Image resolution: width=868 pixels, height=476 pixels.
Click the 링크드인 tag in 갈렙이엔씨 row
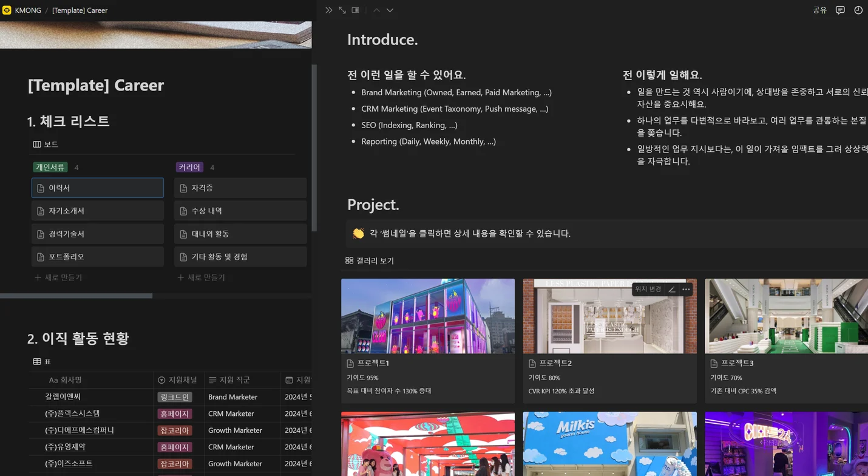[x=175, y=397]
